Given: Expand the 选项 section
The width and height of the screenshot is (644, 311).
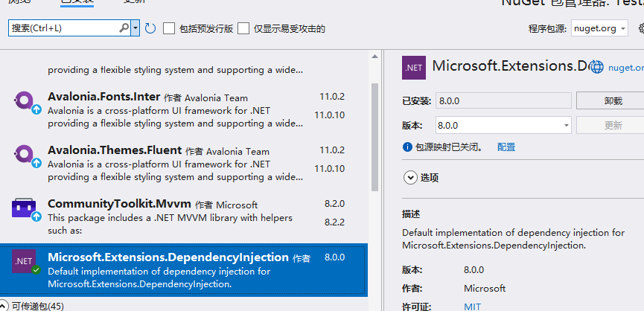Looking at the screenshot, I should 409,177.
